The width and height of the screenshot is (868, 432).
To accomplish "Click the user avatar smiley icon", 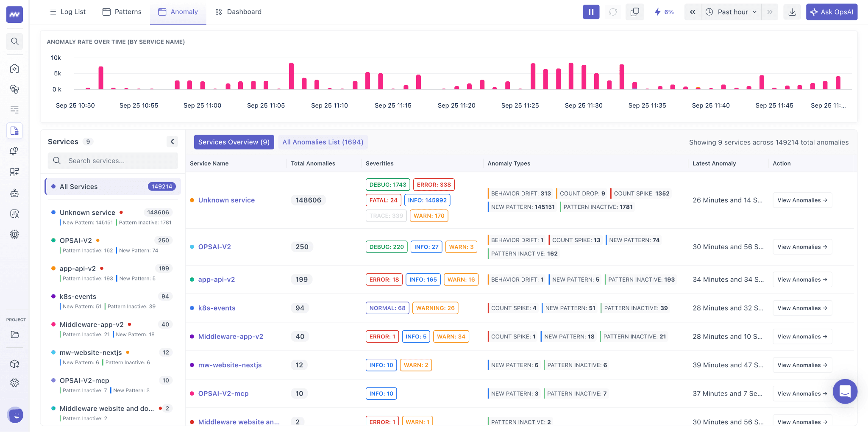I will (x=15, y=415).
